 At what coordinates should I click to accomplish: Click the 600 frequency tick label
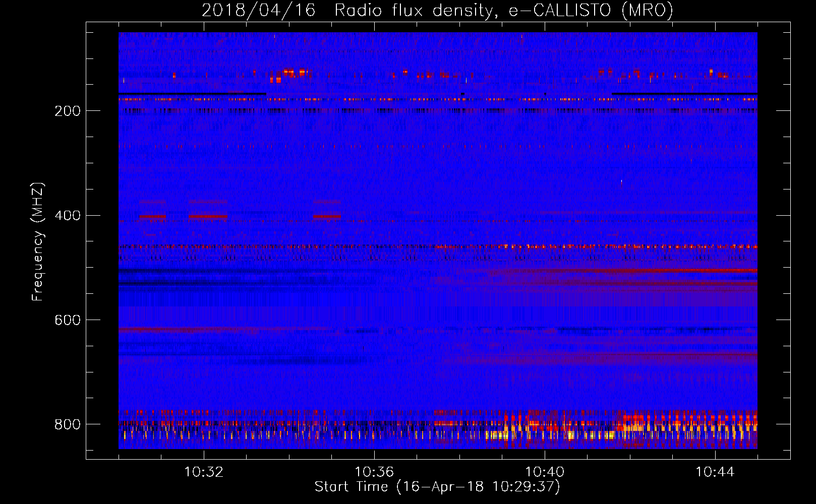tap(68, 321)
